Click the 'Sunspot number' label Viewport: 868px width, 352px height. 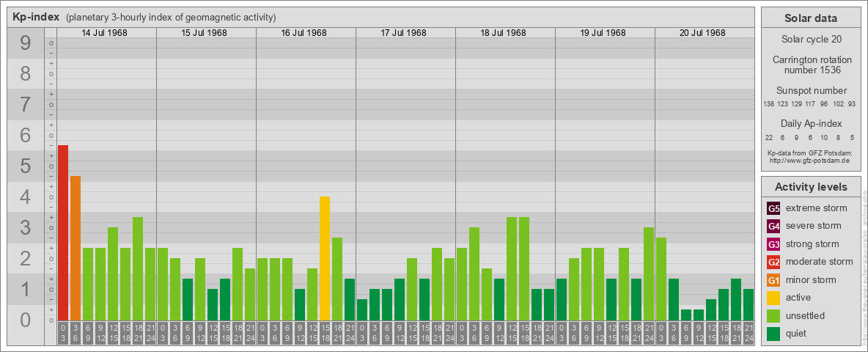point(811,91)
